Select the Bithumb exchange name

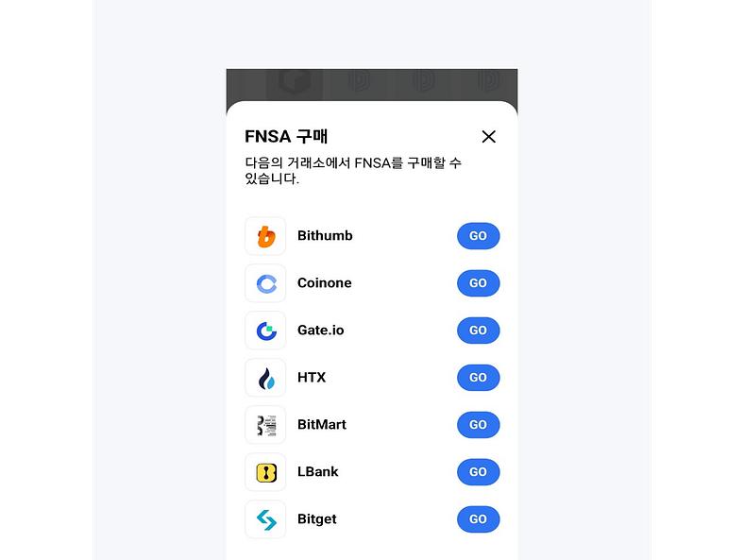click(325, 236)
